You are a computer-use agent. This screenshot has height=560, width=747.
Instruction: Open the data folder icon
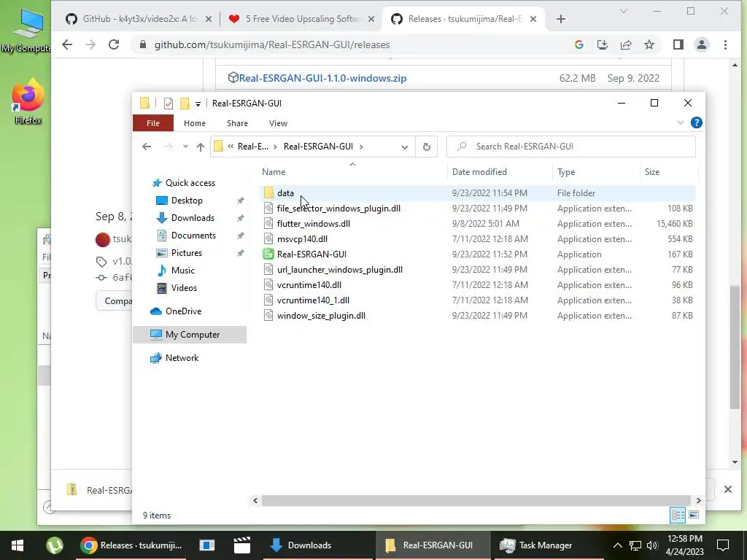(268, 192)
